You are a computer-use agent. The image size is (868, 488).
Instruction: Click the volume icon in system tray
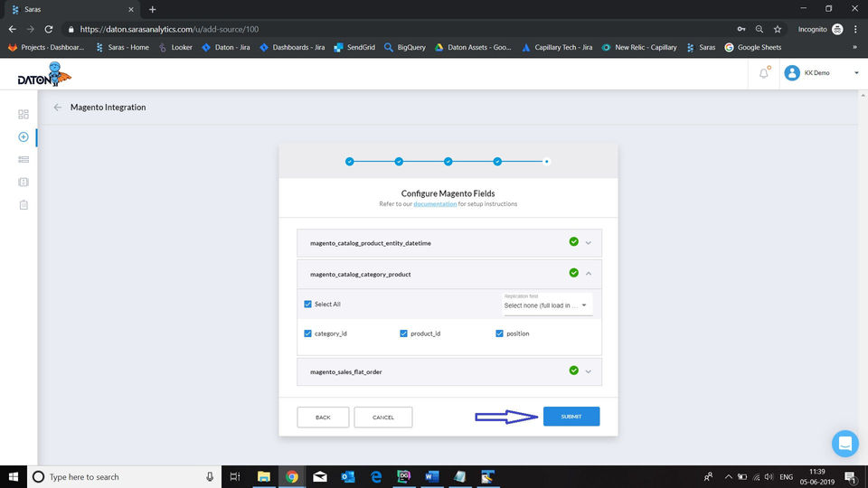(769, 477)
